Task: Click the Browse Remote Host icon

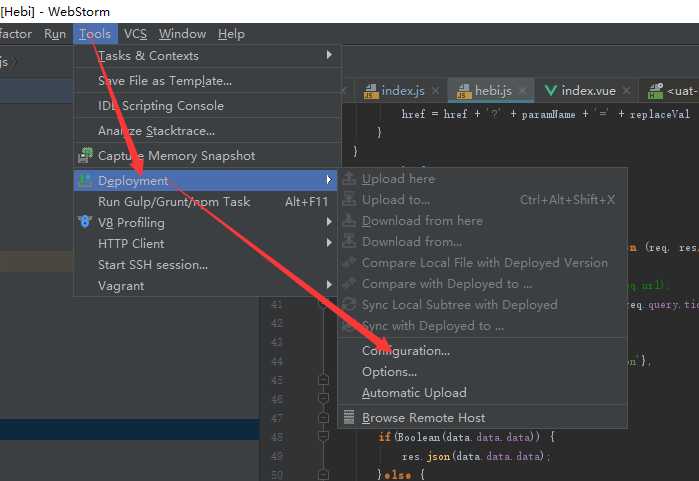Action: tap(349, 417)
